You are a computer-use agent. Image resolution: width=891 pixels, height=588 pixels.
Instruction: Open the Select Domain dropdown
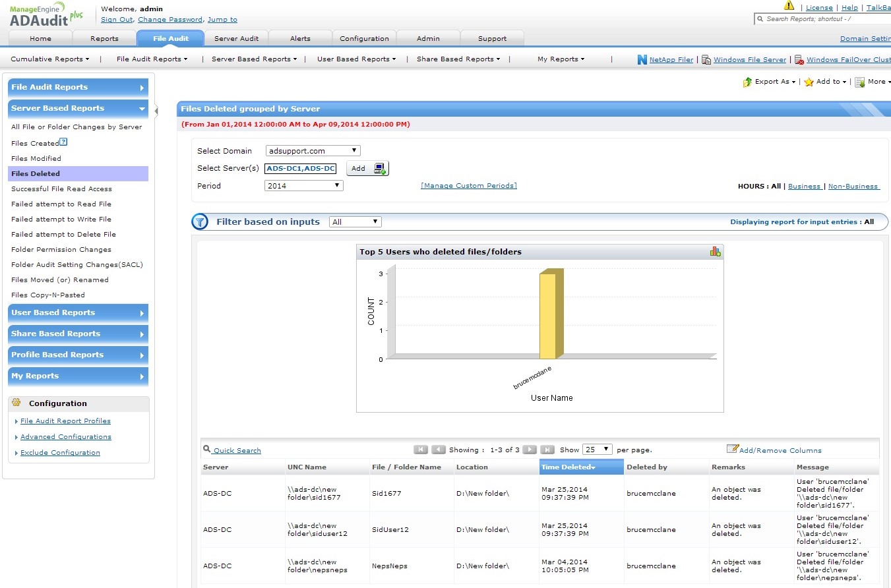tap(313, 151)
